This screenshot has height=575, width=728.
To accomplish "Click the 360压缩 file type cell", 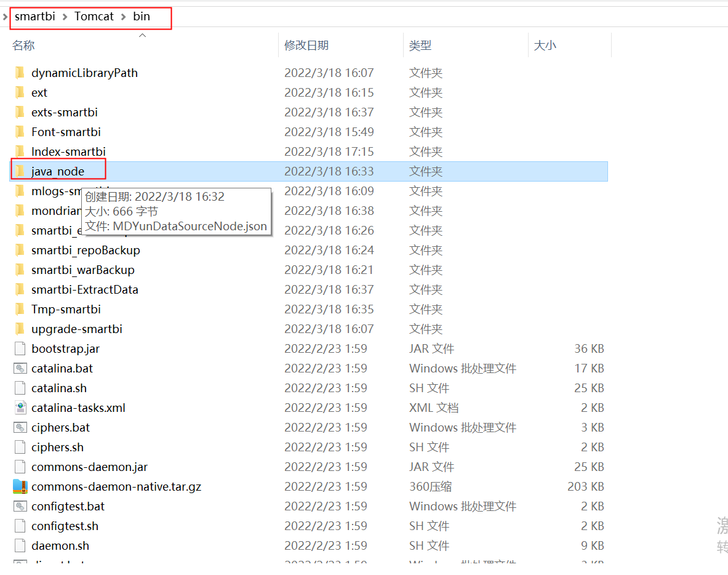I will [x=430, y=487].
